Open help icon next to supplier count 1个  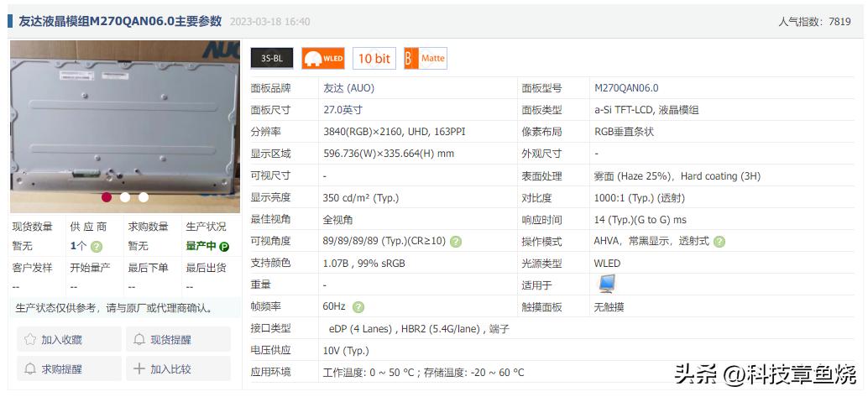point(97,247)
